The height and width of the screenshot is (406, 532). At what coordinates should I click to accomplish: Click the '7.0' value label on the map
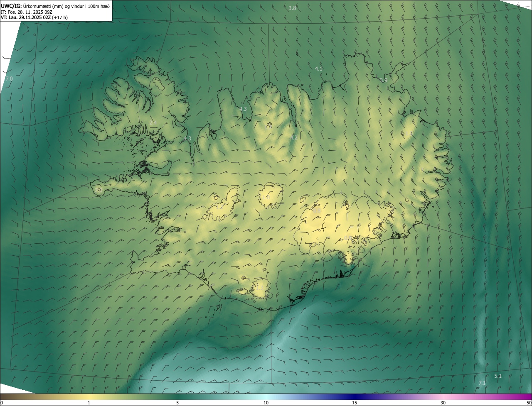[x=9, y=78]
